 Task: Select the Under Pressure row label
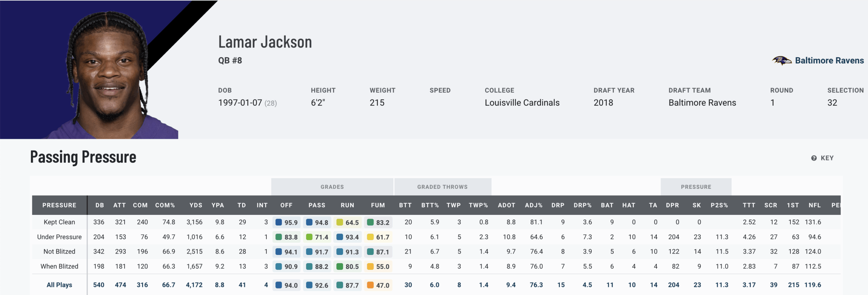point(59,237)
